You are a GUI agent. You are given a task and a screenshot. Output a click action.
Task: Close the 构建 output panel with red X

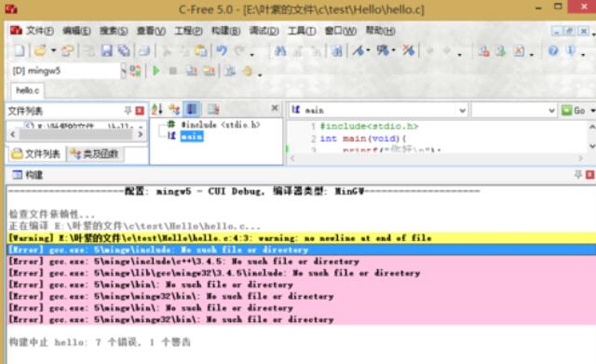click(x=589, y=174)
